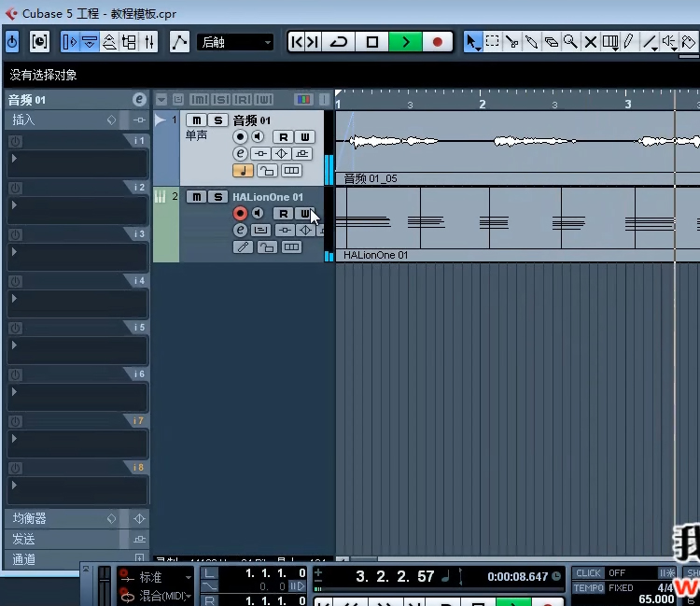700x606 pixels.
Task: Toggle Read automation on HALionOne 01
Action: [x=283, y=214]
